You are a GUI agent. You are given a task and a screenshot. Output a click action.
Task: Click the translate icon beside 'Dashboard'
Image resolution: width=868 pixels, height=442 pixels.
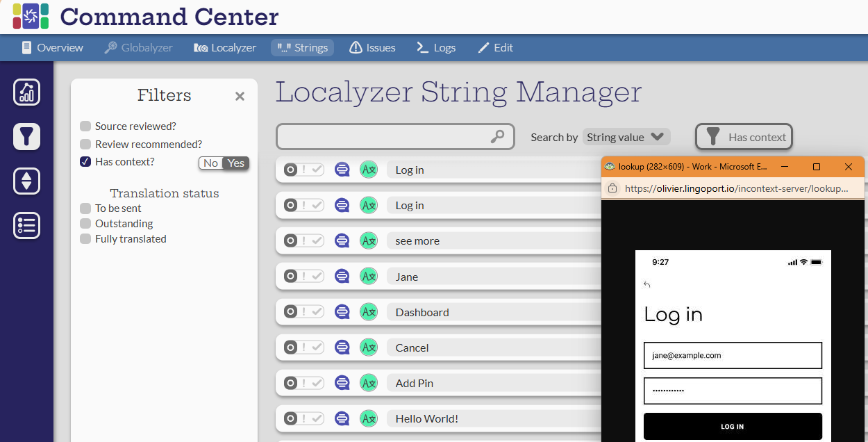369,312
